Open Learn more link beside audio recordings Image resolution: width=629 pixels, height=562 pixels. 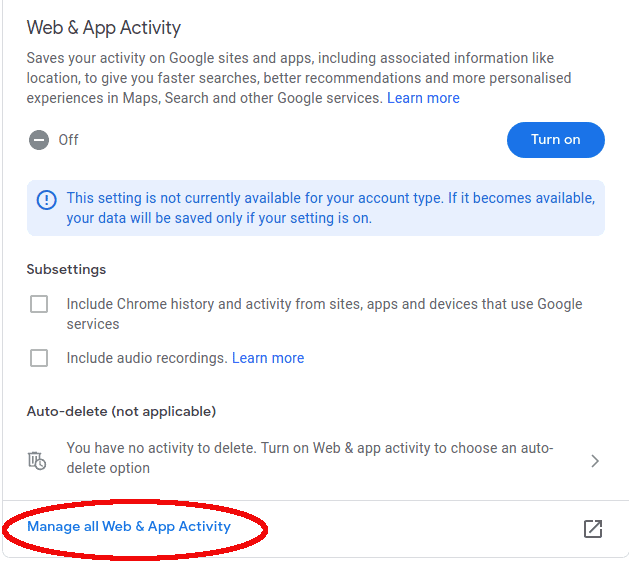pos(268,358)
